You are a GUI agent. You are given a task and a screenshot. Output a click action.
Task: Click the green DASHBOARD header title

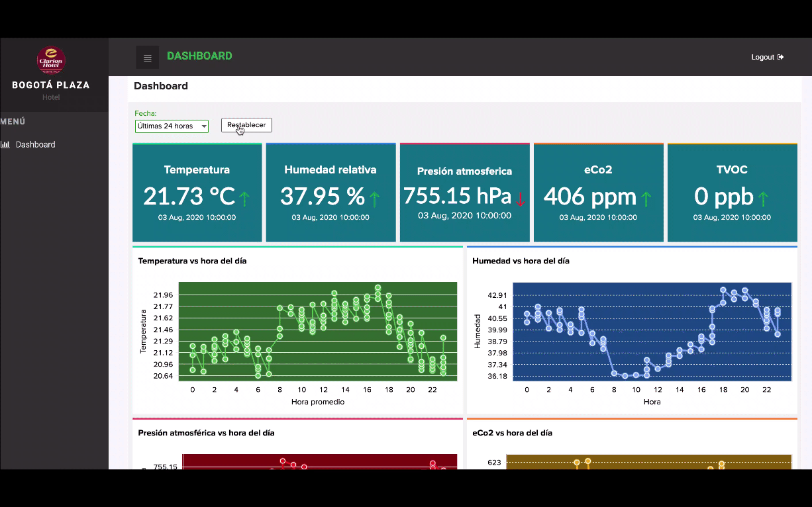pyautogui.click(x=199, y=56)
